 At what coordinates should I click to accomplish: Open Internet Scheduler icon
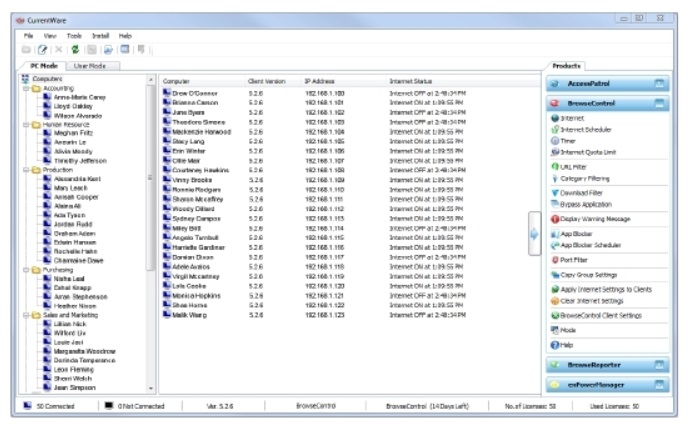(x=555, y=130)
